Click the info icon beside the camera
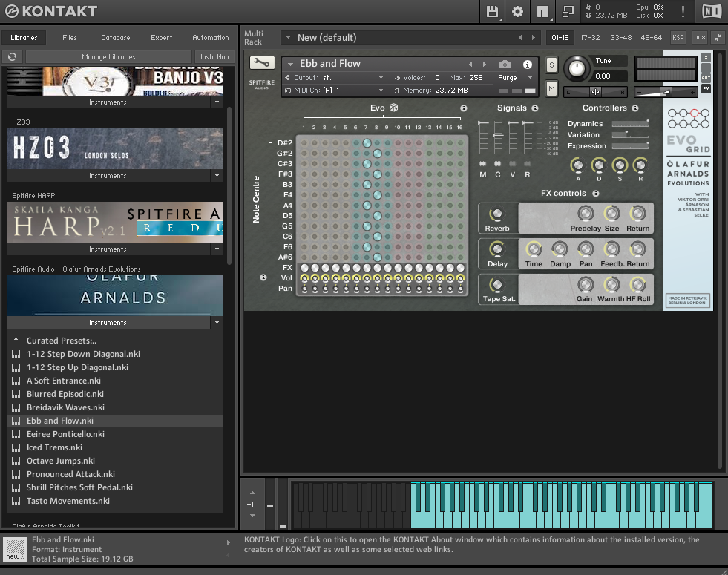 [x=528, y=64]
